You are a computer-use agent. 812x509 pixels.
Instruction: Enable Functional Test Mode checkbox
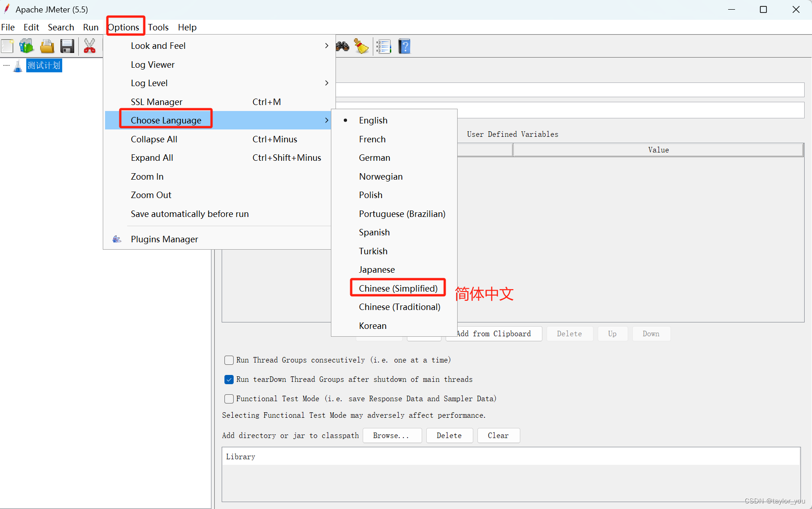(x=229, y=399)
